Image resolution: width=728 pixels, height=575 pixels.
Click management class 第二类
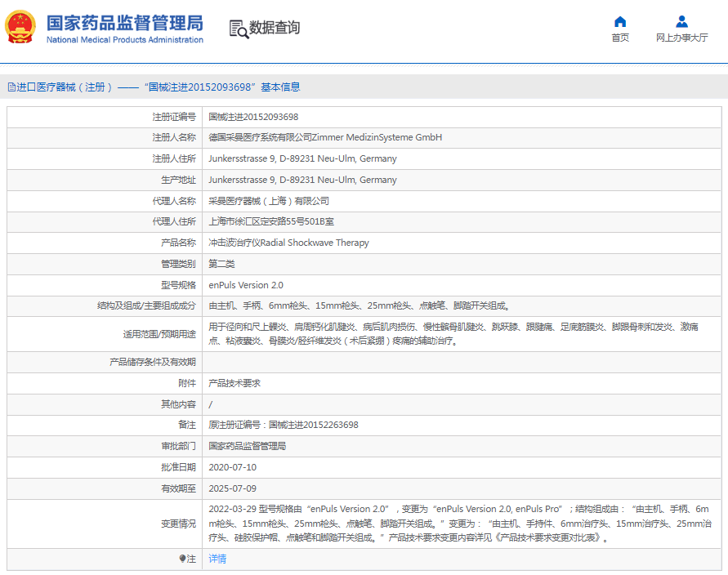(x=221, y=264)
